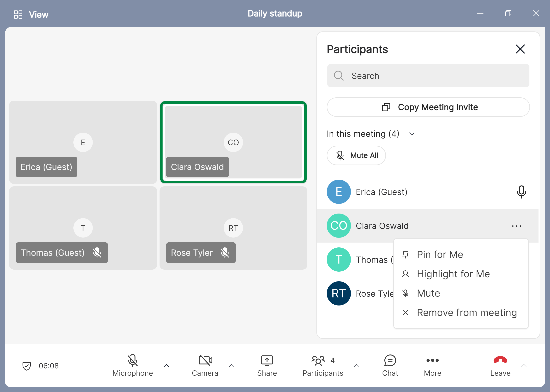Choose Remove from meeting option
This screenshot has height=392, width=550.
[467, 313]
